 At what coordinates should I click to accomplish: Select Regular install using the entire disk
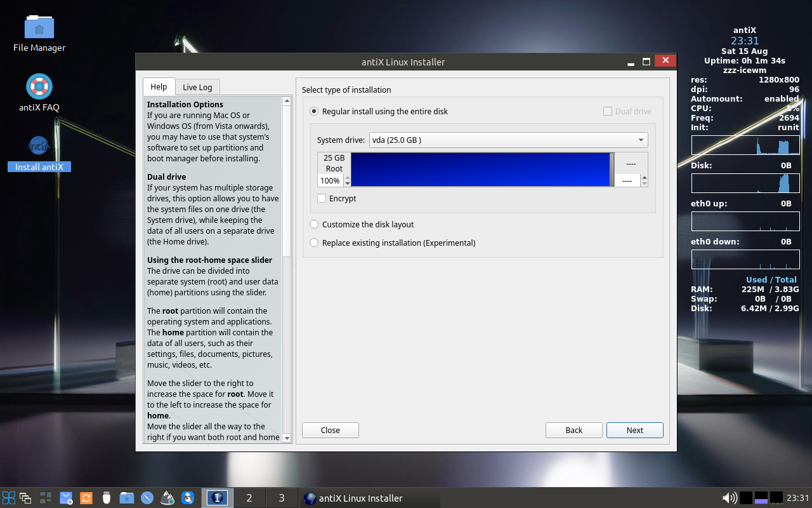(379, 111)
